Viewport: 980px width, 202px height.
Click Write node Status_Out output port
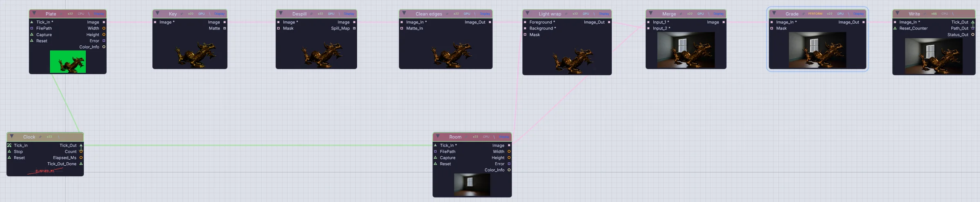973,34
